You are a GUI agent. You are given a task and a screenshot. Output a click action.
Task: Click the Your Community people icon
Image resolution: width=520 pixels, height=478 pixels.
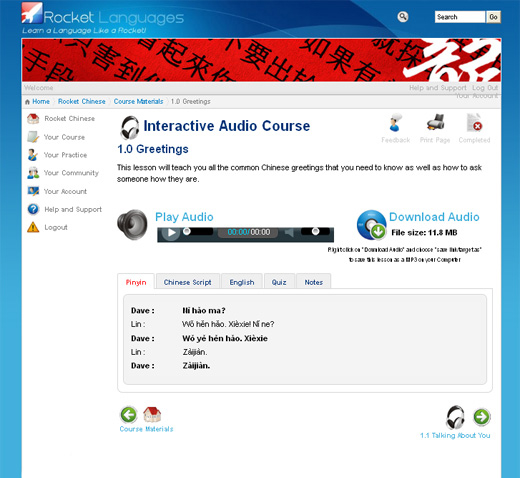click(x=33, y=173)
